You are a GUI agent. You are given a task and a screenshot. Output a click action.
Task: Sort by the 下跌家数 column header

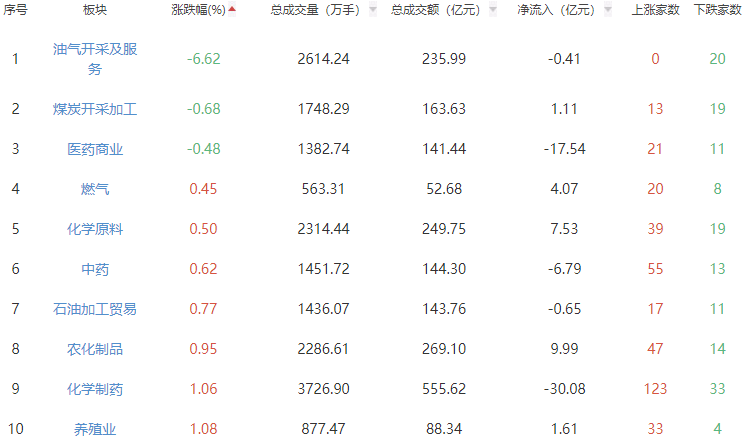[x=717, y=10]
